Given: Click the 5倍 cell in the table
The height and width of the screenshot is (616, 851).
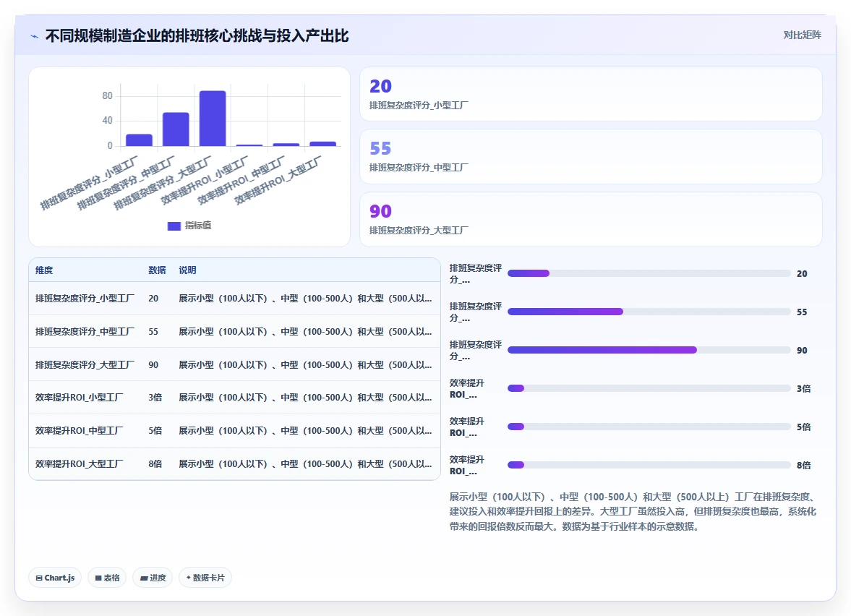Looking at the screenshot, I should tap(155, 431).
